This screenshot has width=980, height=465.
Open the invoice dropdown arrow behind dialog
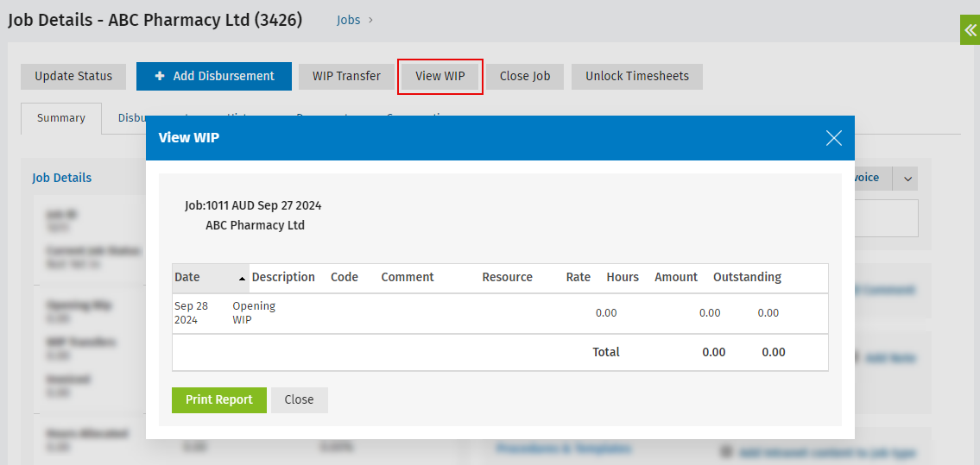[907, 179]
